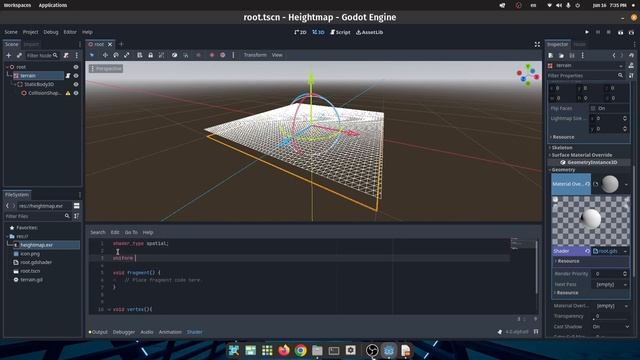Viewport: 640px width, 360px height.
Task: Open the Cast Shadow dropdown
Action: click(x=610, y=327)
